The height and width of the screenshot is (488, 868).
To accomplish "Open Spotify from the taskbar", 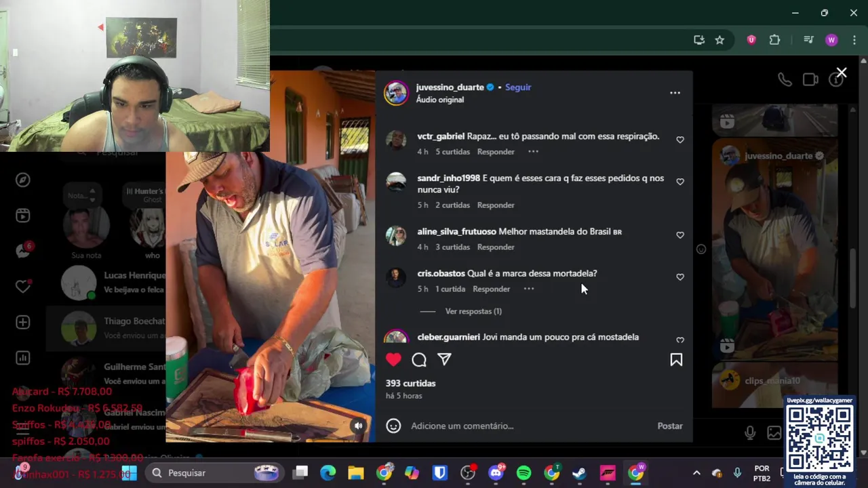I will click(x=524, y=473).
